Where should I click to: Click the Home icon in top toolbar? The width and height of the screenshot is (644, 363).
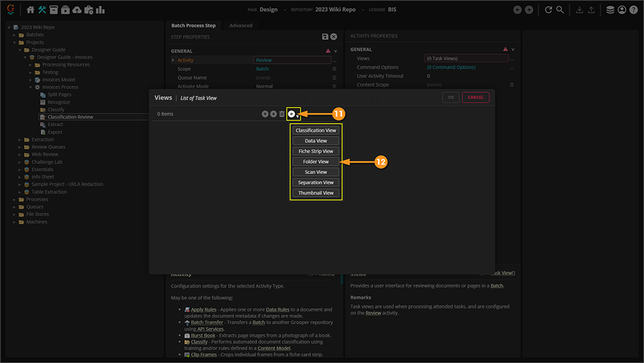click(31, 10)
